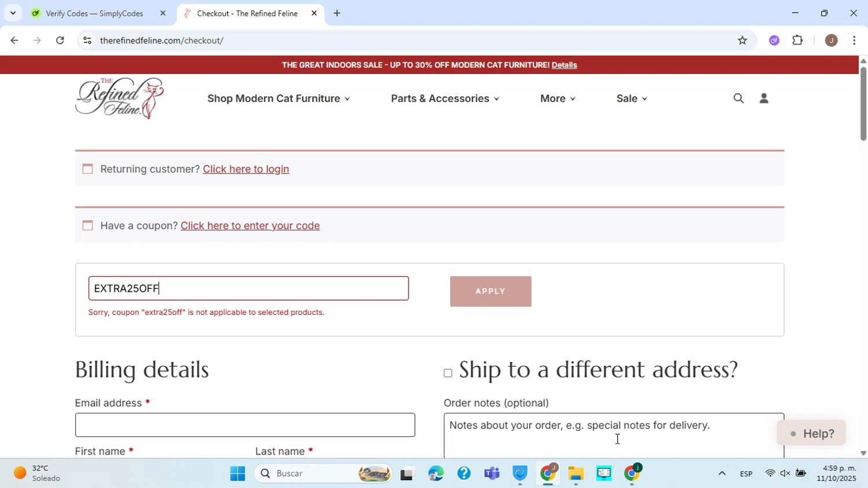Click the muted volume tray icon

coord(785,474)
